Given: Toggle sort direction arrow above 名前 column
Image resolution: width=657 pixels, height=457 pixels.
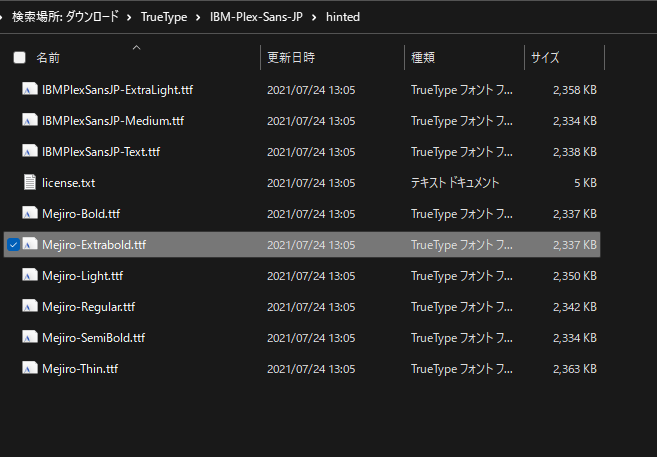Looking at the screenshot, I should tap(136, 48).
